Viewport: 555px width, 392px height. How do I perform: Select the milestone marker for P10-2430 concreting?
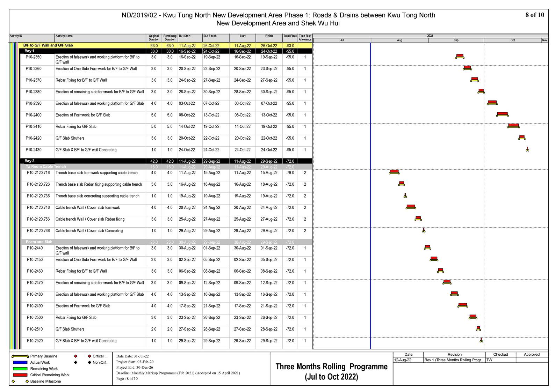pyautogui.click(x=527, y=149)
